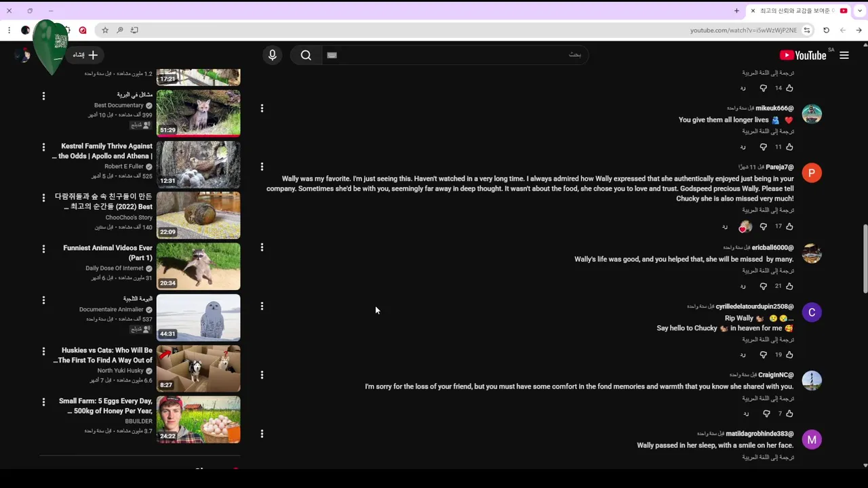Open options for Small Farm video

point(43,402)
